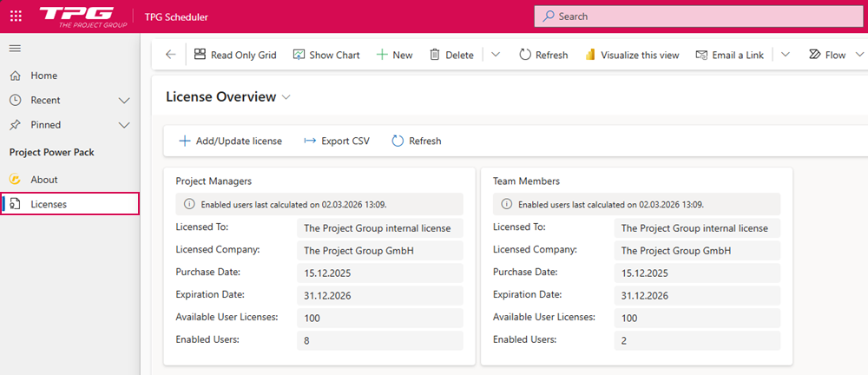
Task: Expand the Recent chevron
Action: [x=124, y=101]
